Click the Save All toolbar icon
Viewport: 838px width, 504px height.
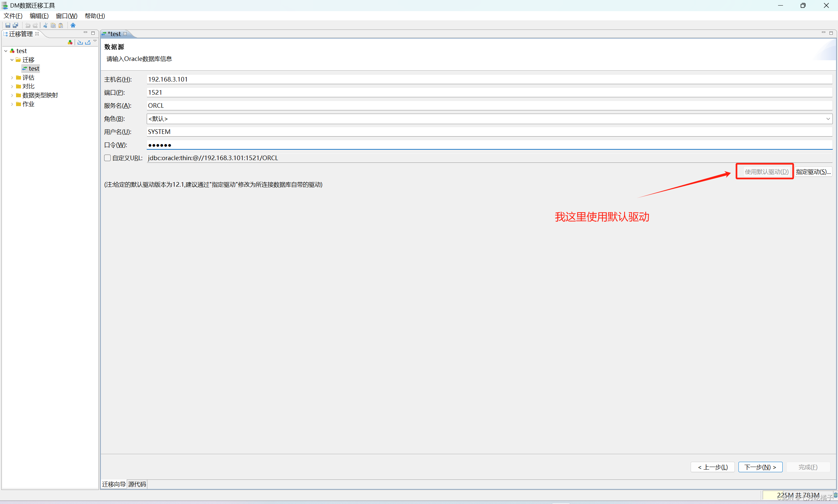click(15, 26)
